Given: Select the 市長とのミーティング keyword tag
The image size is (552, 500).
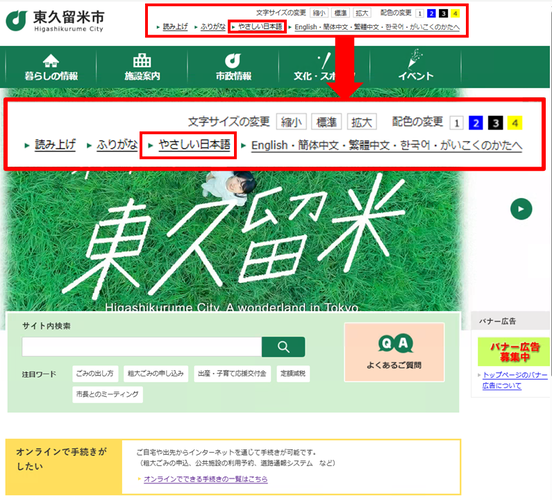Looking at the screenshot, I should [107, 394].
